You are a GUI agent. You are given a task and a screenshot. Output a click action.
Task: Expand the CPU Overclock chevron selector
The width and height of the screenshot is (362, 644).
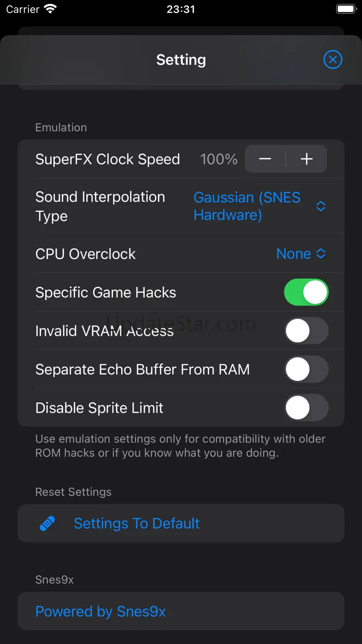(321, 254)
